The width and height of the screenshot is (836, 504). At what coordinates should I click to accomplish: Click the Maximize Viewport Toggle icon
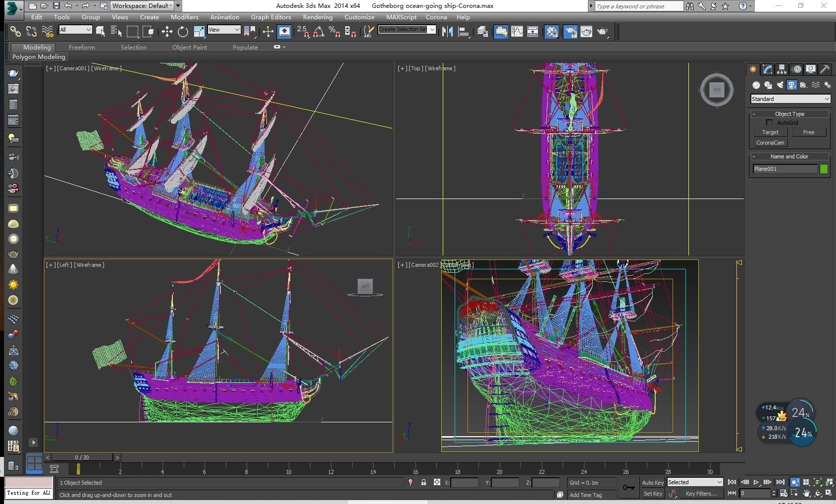point(829,493)
